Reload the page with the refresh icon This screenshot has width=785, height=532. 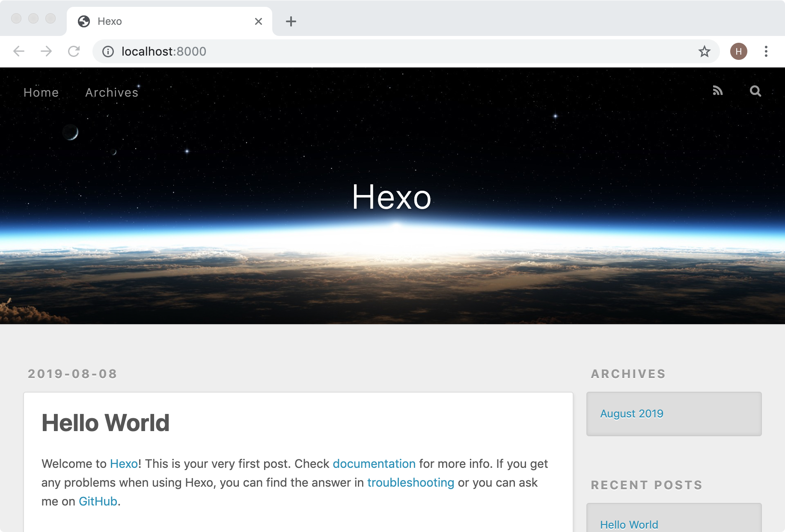point(74,51)
